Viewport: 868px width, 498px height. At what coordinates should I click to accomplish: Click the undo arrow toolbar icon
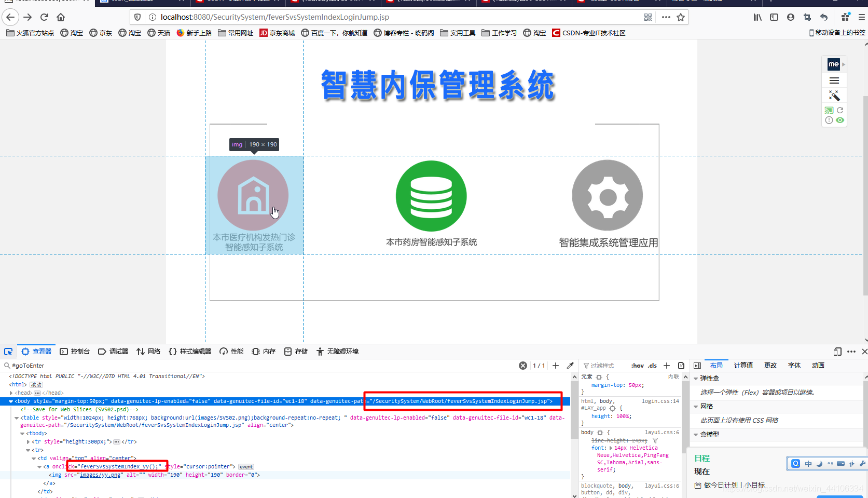click(824, 17)
